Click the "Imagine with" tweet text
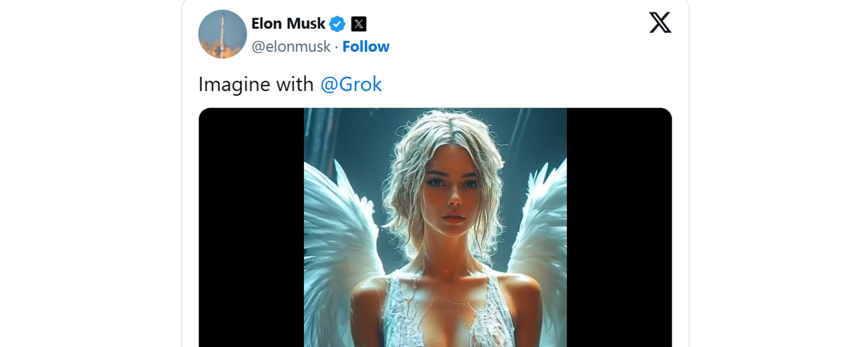The height and width of the screenshot is (347, 868). tap(256, 84)
